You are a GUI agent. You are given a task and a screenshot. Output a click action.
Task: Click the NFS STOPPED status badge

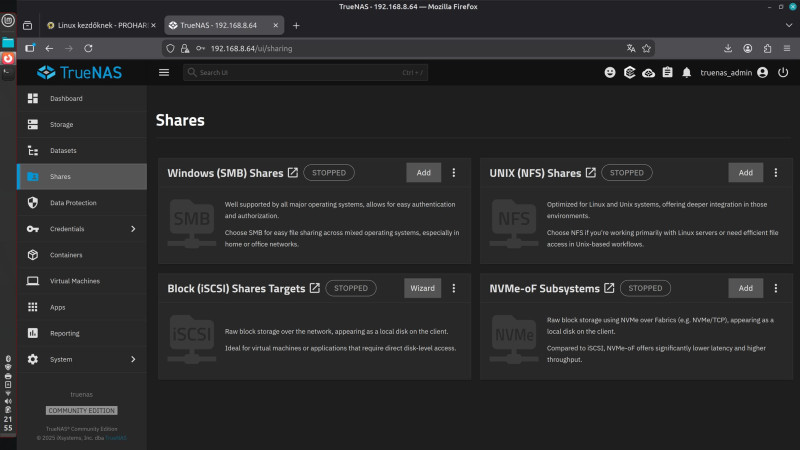point(627,172)
